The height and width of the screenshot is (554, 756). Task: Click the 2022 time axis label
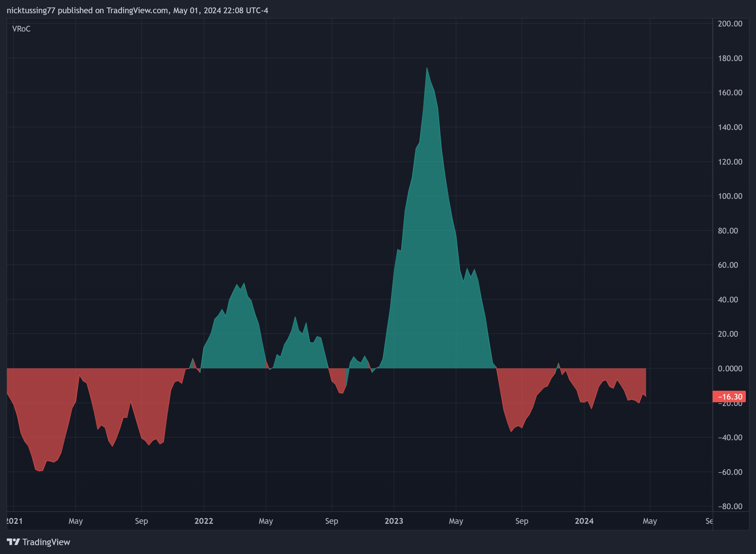204,521
